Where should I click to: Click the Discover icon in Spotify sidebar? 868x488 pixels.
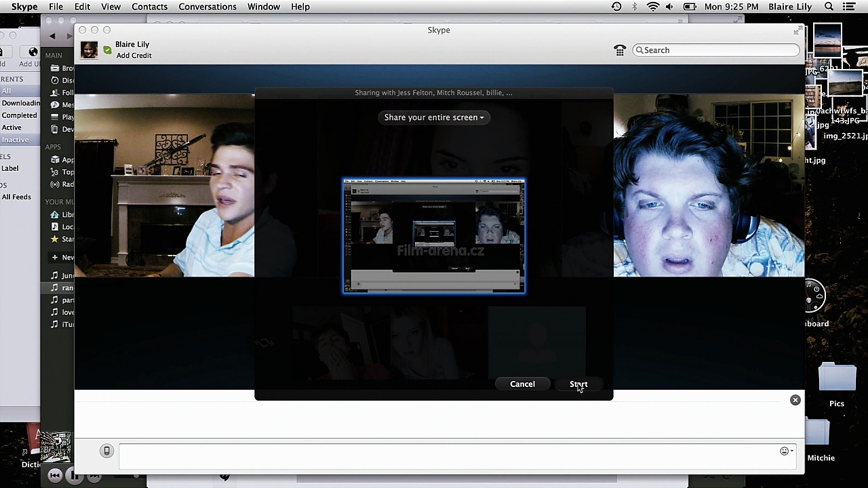coord(56,80)
